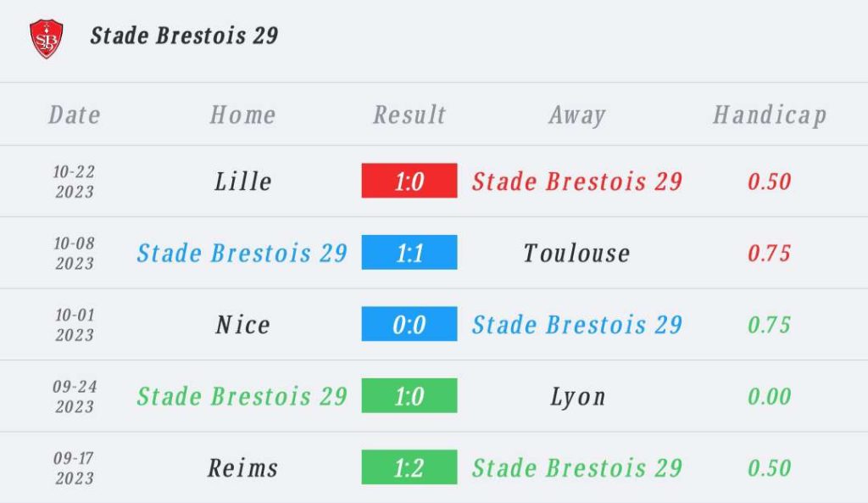Click the Away column header
868x503 pixels.
pyautogui.click(x=577, y=115)
